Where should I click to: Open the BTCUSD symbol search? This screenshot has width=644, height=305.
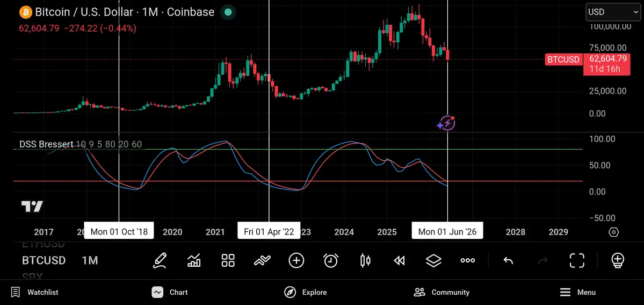click(44, 260)
